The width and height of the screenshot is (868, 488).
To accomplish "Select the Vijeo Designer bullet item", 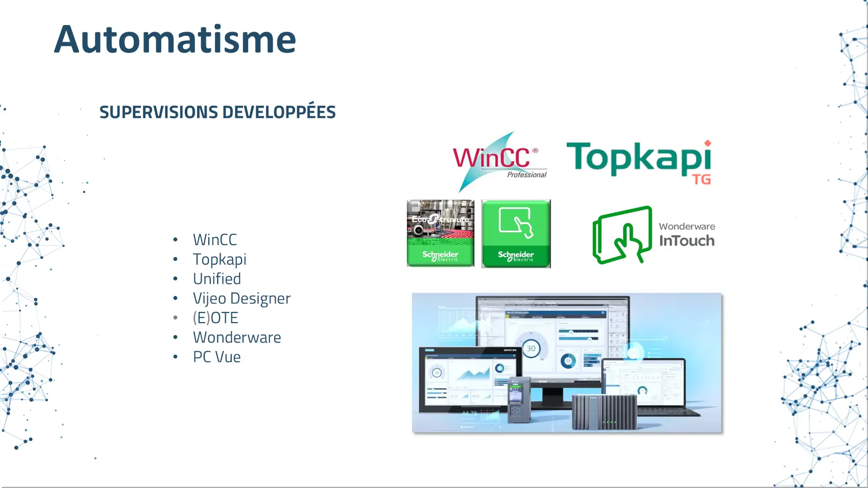I will [242, 298].
